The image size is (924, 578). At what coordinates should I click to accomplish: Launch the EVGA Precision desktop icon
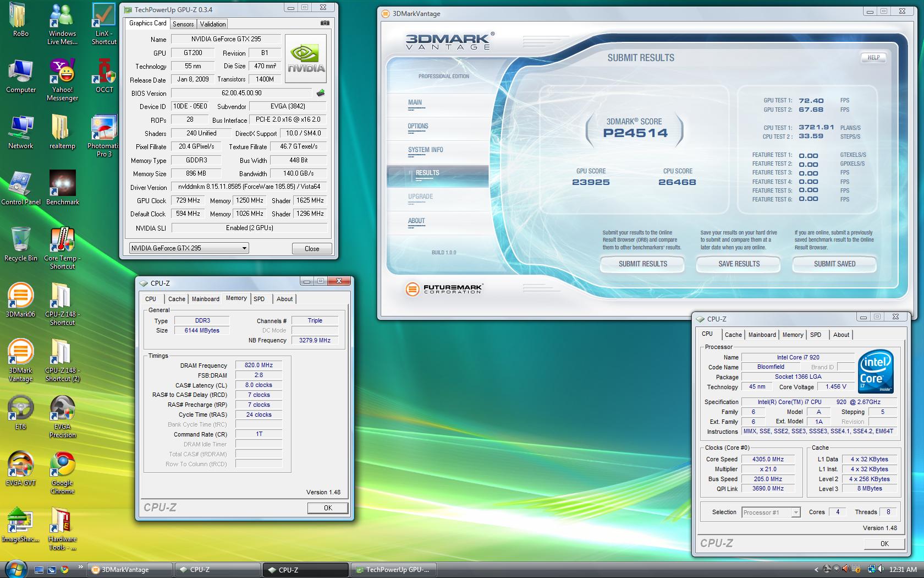click(62, 417)
